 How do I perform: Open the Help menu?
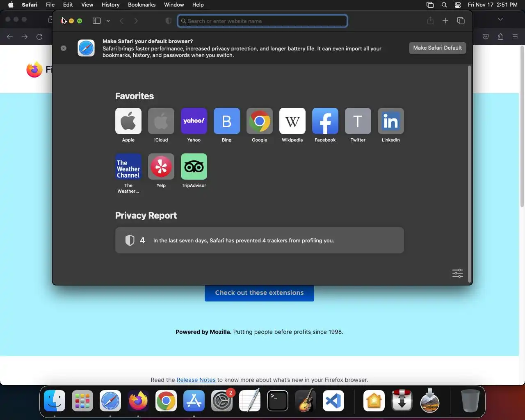pyautogui.click(x=198, y=5)
